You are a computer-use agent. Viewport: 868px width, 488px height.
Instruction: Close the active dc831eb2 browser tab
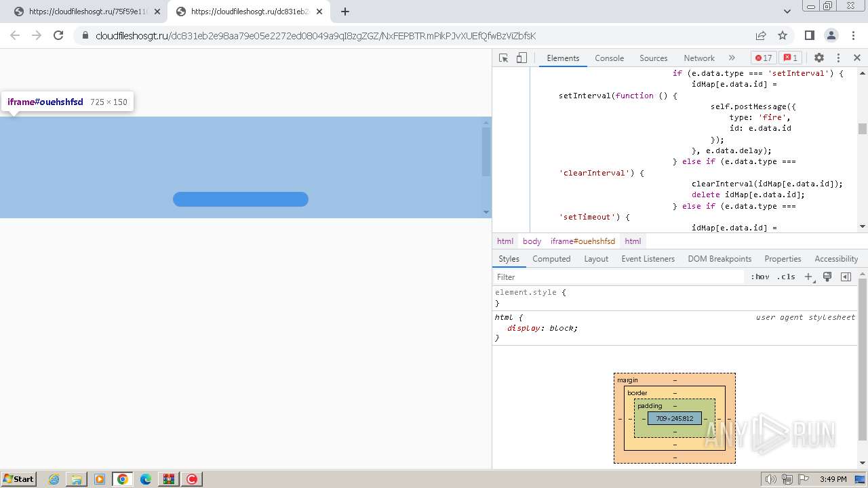[x=319, y=12]
